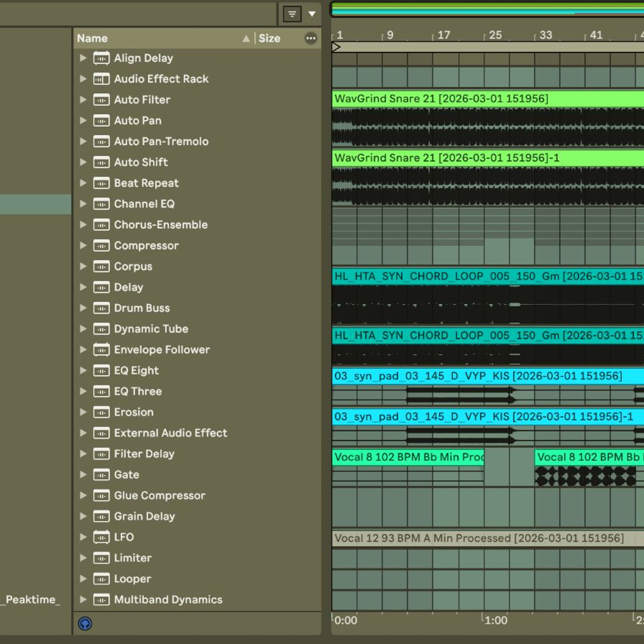Viewport: 644px width, 644px height.
Task: Click the EQ Eight device icon
Action: point(101,371)
